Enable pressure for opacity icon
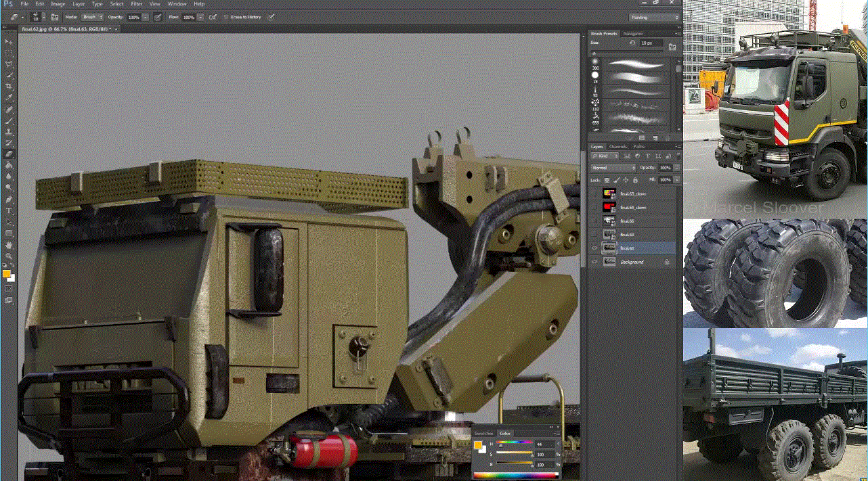 (158, 16)
